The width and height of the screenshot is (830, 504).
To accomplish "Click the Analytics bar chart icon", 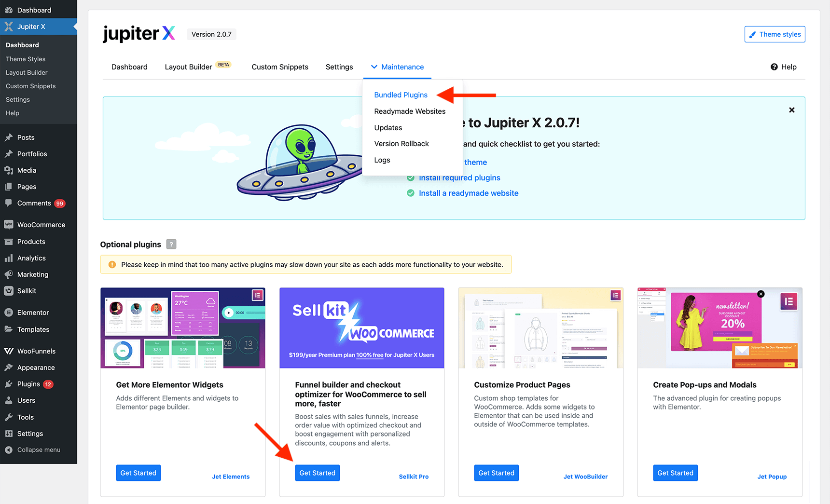I will pos(9,258).
